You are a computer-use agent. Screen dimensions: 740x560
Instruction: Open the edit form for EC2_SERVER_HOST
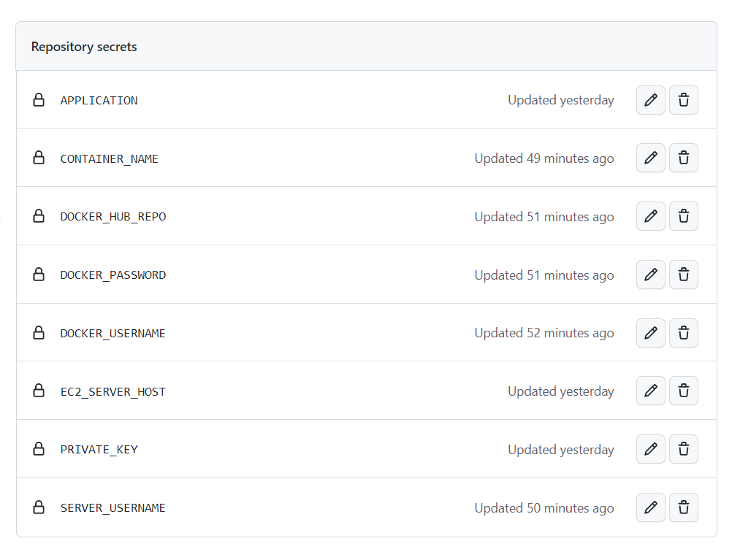[x=650, y=391]
